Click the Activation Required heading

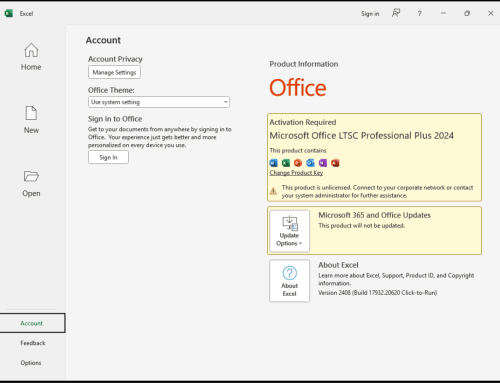303,122
